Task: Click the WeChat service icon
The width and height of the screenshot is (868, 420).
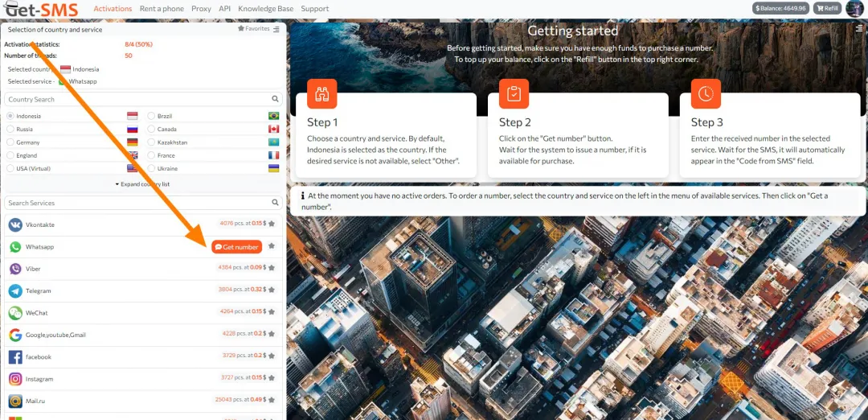Action: pyautogui.click(x=15, y=313)
